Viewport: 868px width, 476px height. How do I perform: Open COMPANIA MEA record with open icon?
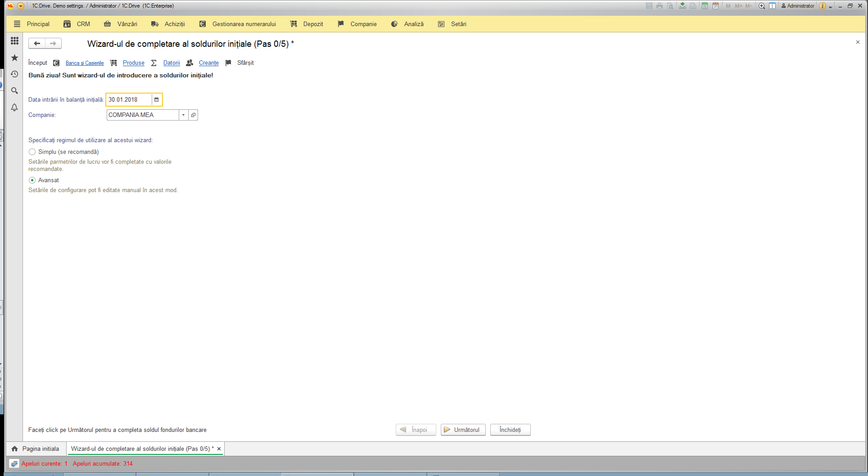coord(193,115)
